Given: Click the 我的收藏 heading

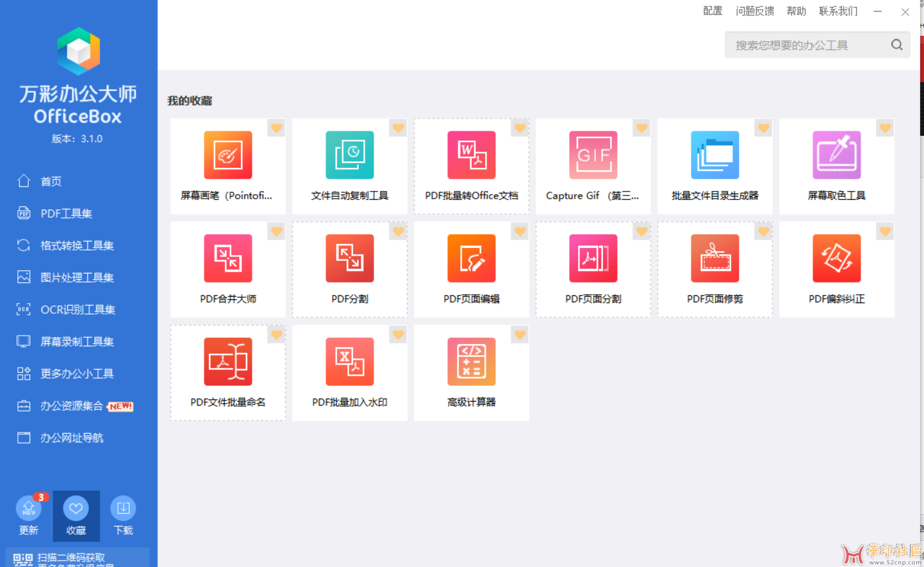Looking at the screenshot, I should [190, 101].
